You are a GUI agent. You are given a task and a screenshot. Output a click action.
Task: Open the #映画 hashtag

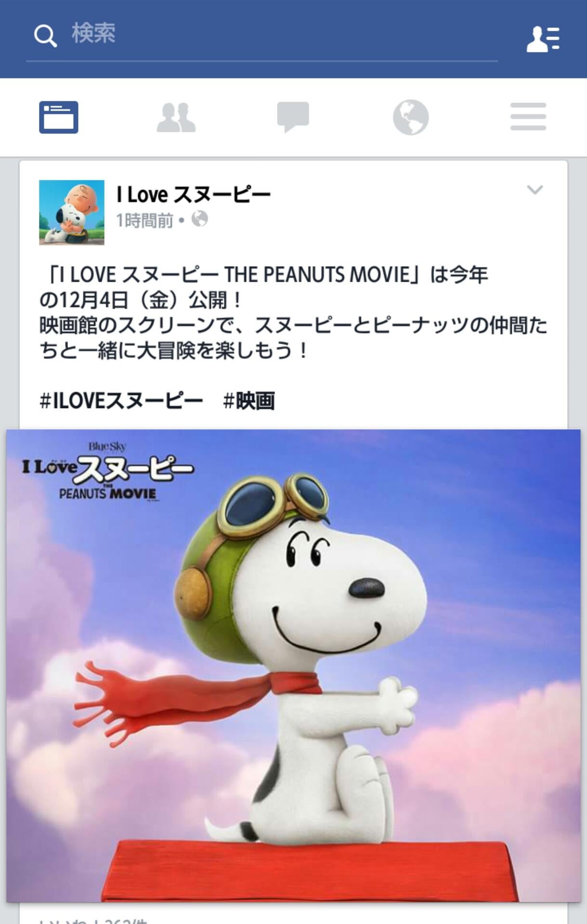249,400
